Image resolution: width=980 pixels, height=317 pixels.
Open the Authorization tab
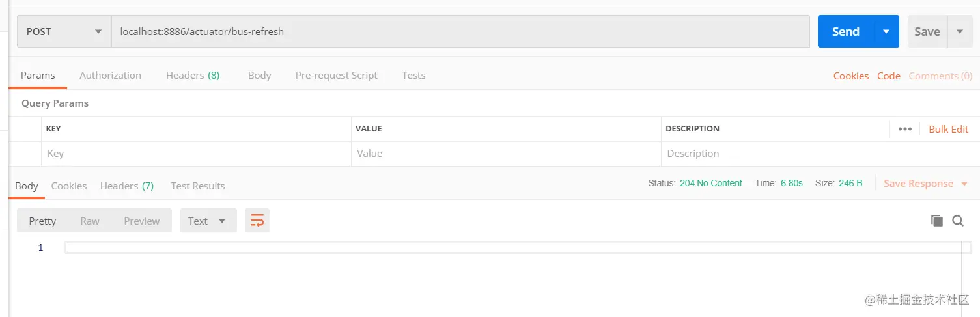point(110,76)
